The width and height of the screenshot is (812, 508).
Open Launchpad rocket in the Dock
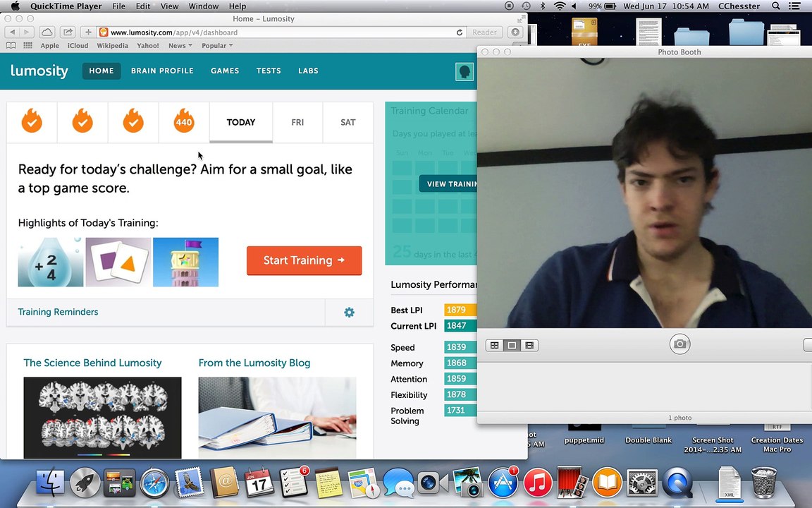click(85, 483)
